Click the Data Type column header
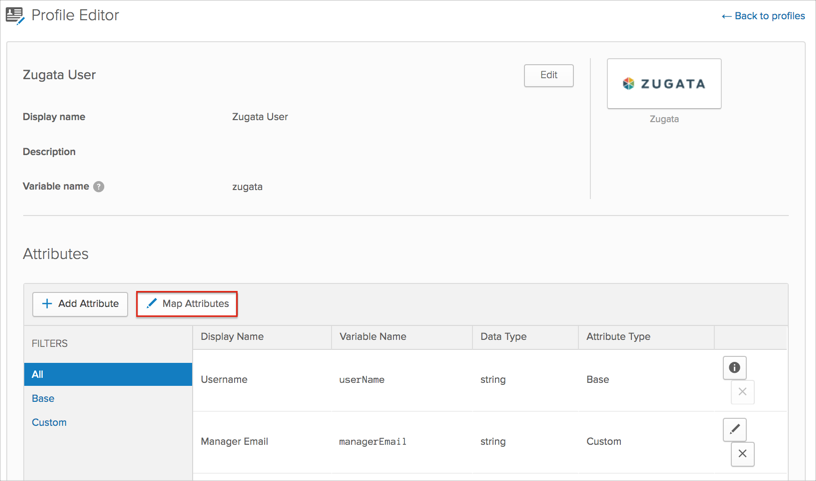 pos(503,337)
